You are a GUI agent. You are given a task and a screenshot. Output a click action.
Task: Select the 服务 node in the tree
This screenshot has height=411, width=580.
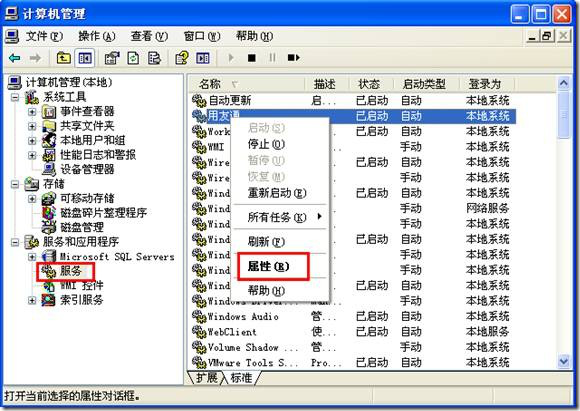click(70, 271)
